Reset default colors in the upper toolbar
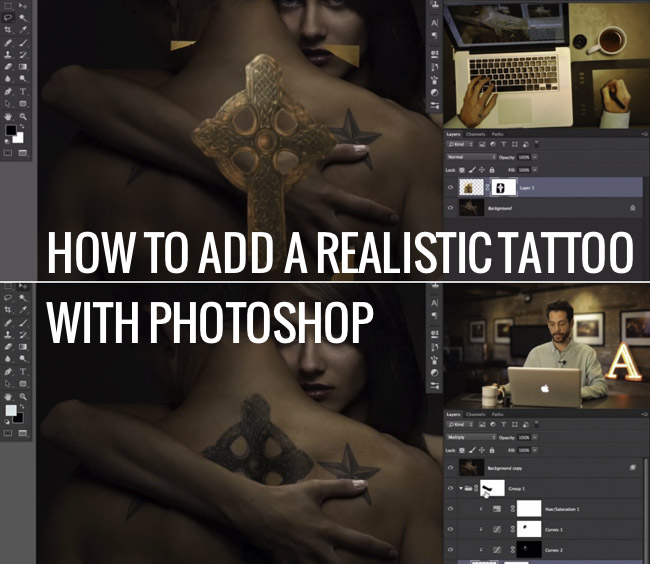Image resolution: width=650 pixels, height=564 pixels. click(x=7, y=142)
